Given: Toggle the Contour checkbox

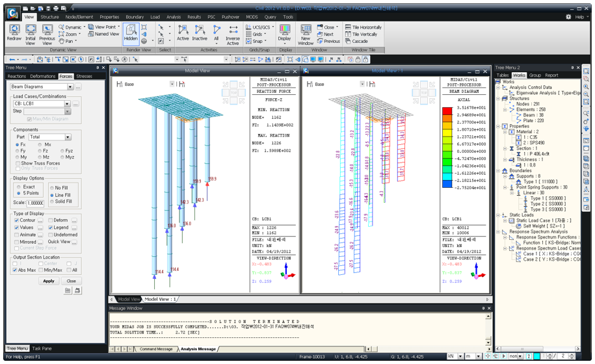Looking at the screenshot, I should pyautogui.click(x=17, y=220).
